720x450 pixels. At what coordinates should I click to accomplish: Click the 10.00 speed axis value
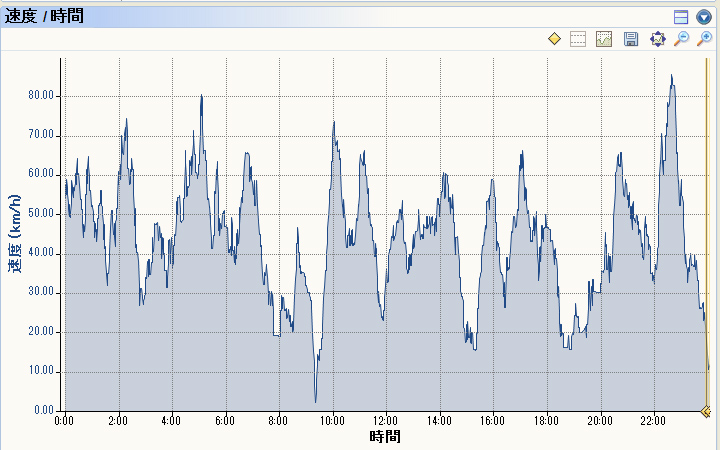[41, 371]
